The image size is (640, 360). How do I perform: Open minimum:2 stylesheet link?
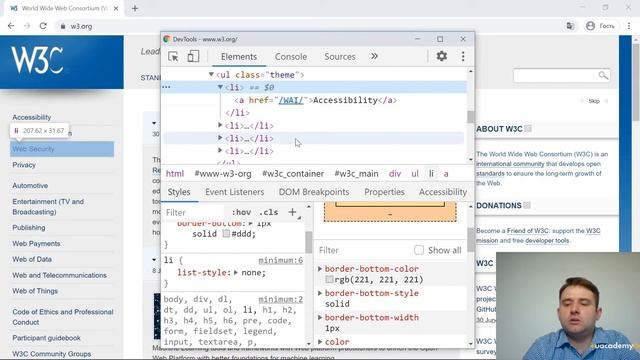coord(280,300)
